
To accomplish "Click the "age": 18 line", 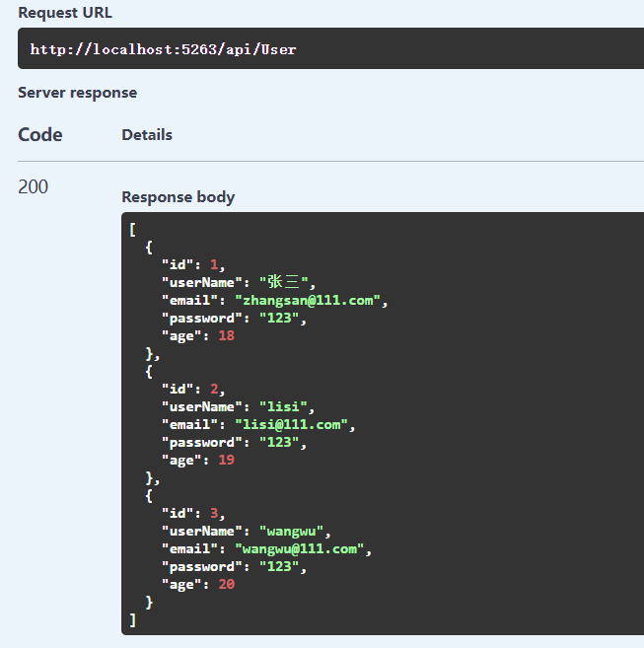I will 198,335.
